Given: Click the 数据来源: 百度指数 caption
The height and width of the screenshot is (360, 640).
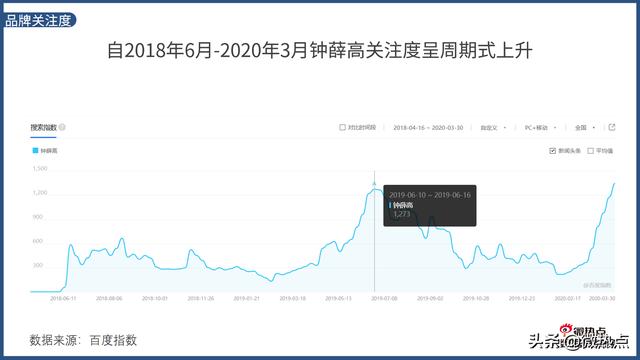Looking at the screenshot, I should point(83,340).
